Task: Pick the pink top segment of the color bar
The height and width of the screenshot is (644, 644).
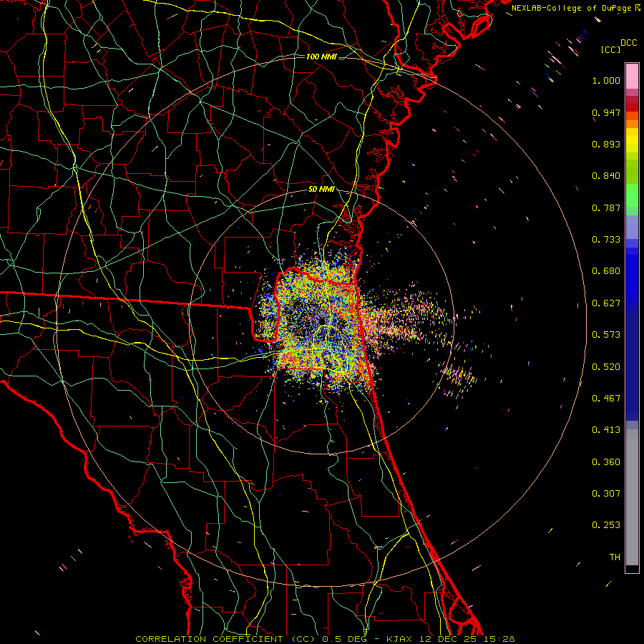Action: tap(632, 77)
